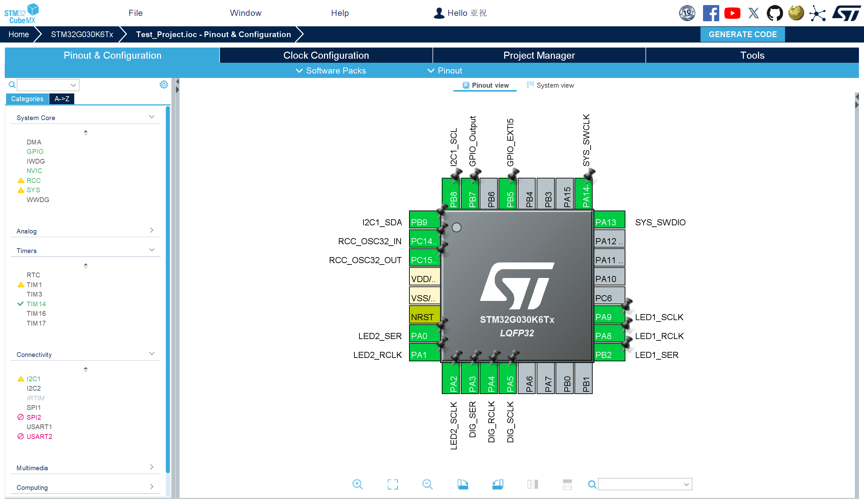This screenshot has width=864, height=504.
Task: Open TIM14 timer configuration
Action: click(x=36, y=304)
